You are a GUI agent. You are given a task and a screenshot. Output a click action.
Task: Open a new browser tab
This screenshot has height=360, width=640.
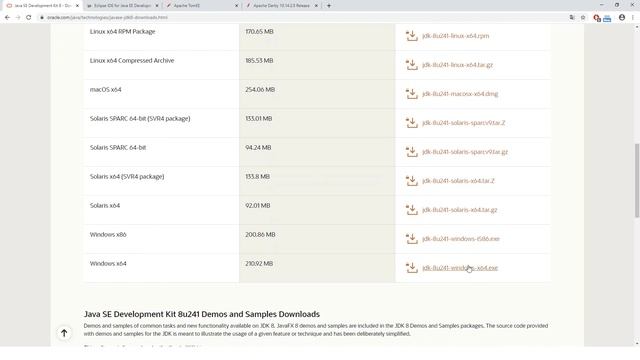coord(329,6)
